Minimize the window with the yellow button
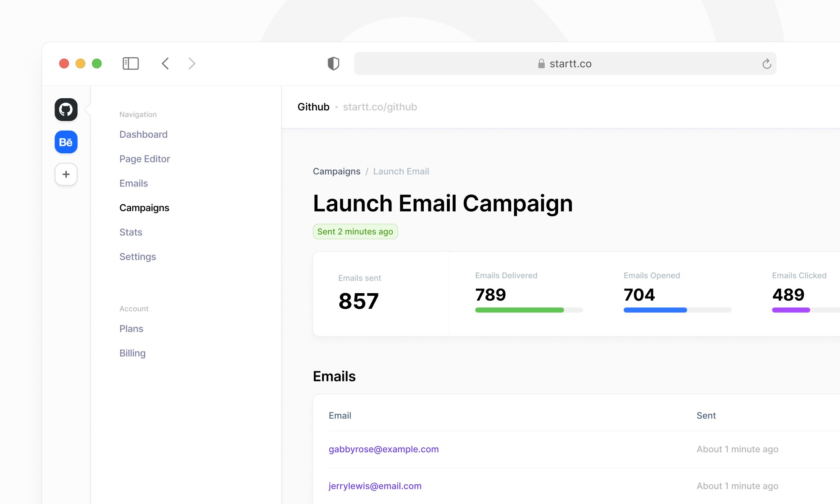Image resolution: width=840 pixels, height=504 pixels. click(80, 63)
